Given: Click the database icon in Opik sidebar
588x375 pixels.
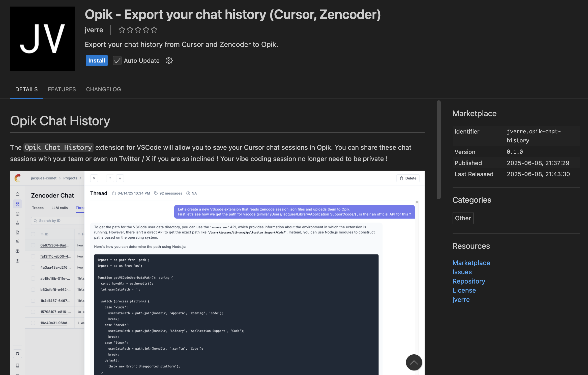Looking at the screenshot, I should pyautogui.click(x=17, y=214).
